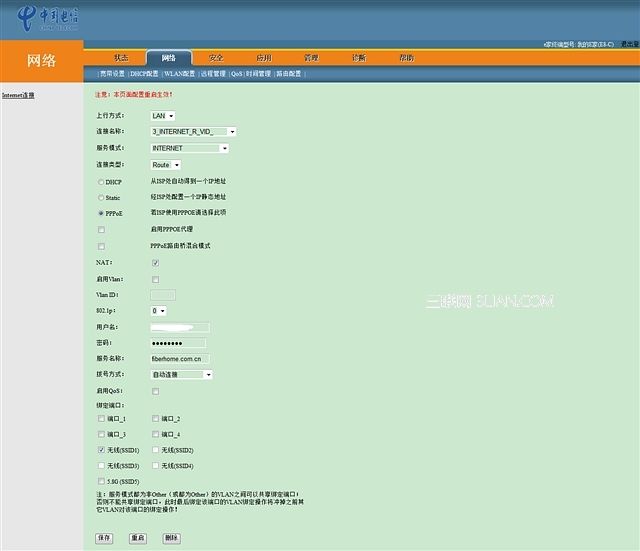
Task: Expand the 服务模式 INTERNET dropdown
Action: [190, 148]
